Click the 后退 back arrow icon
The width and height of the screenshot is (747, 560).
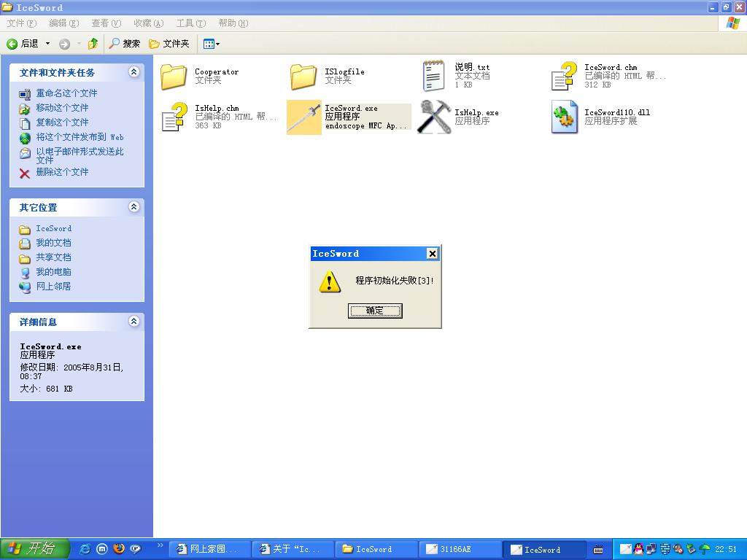point(12,44)
